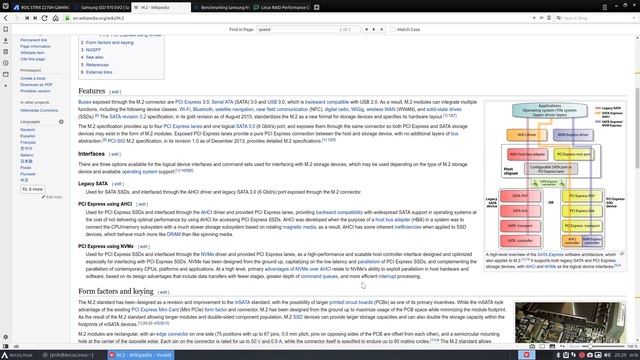Click the page vertical scrollbar

(x=637, y=128)
